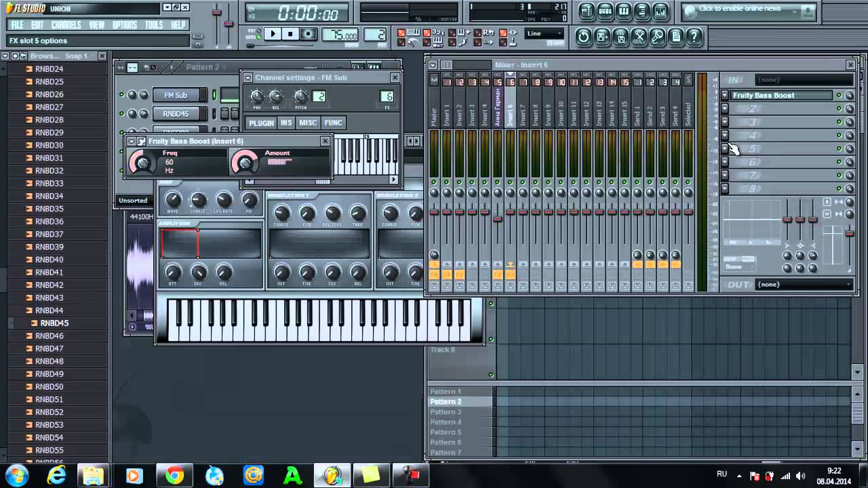Open FX slot 7 options arrow
The image size is (868, 488).
724,175
